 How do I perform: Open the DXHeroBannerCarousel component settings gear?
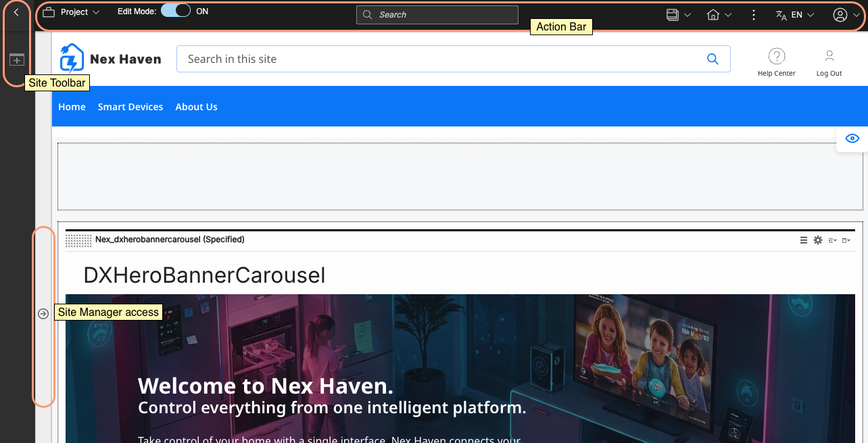point(817,240)
